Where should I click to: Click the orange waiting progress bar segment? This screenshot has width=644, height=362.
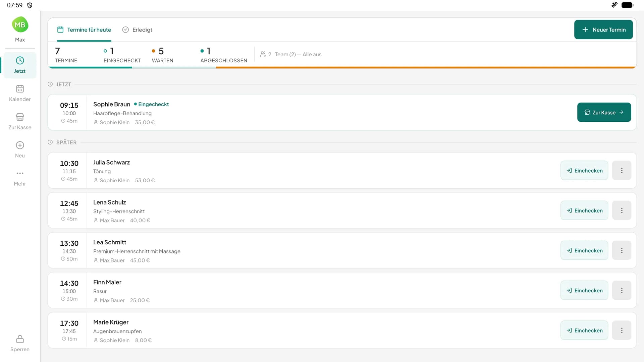(x=426, y=67)
